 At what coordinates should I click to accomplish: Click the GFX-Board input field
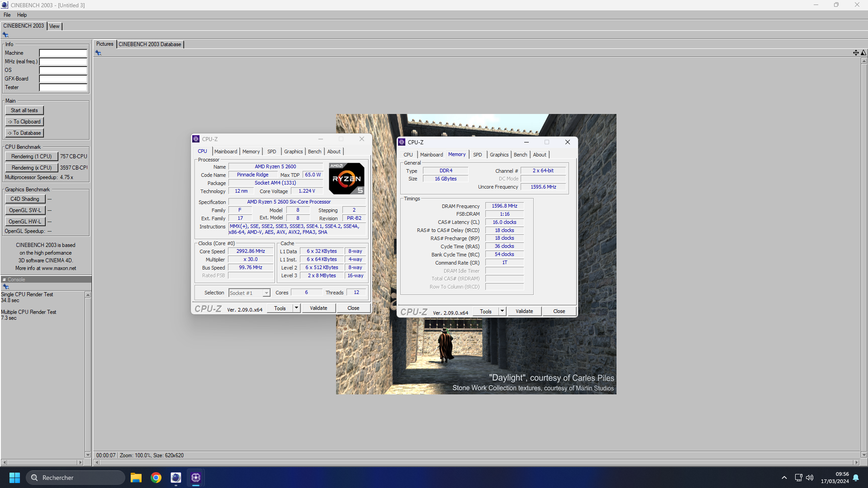tap(63, 79)
